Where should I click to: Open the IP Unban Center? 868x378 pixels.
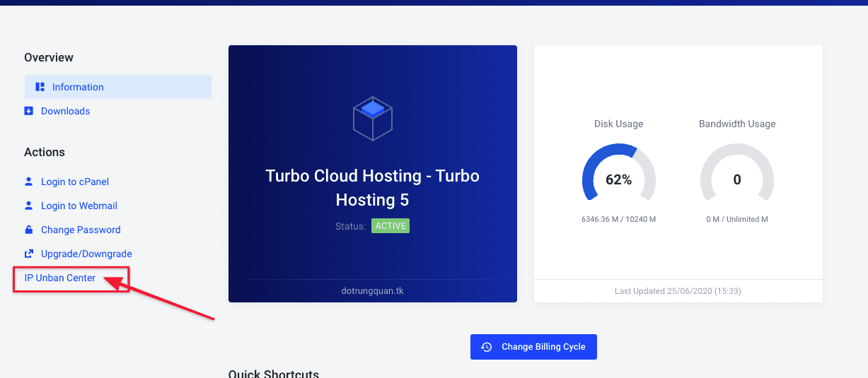(x=60, y=278)
